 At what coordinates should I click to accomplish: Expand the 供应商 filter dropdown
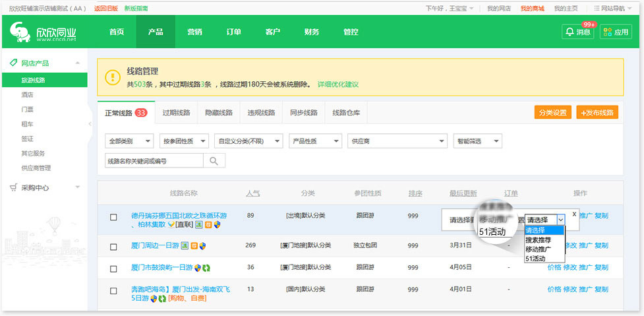397,141
